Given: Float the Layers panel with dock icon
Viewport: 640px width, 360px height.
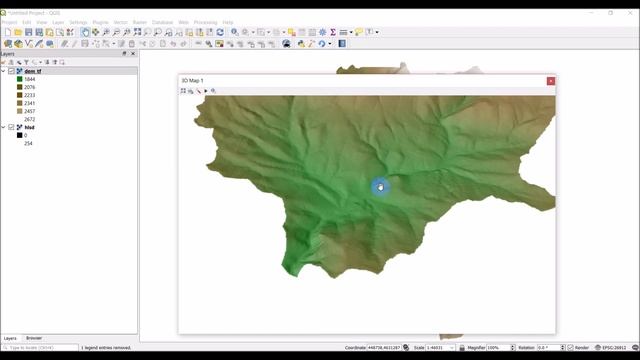Looking at the screenshot, I should tap(124, 54).
